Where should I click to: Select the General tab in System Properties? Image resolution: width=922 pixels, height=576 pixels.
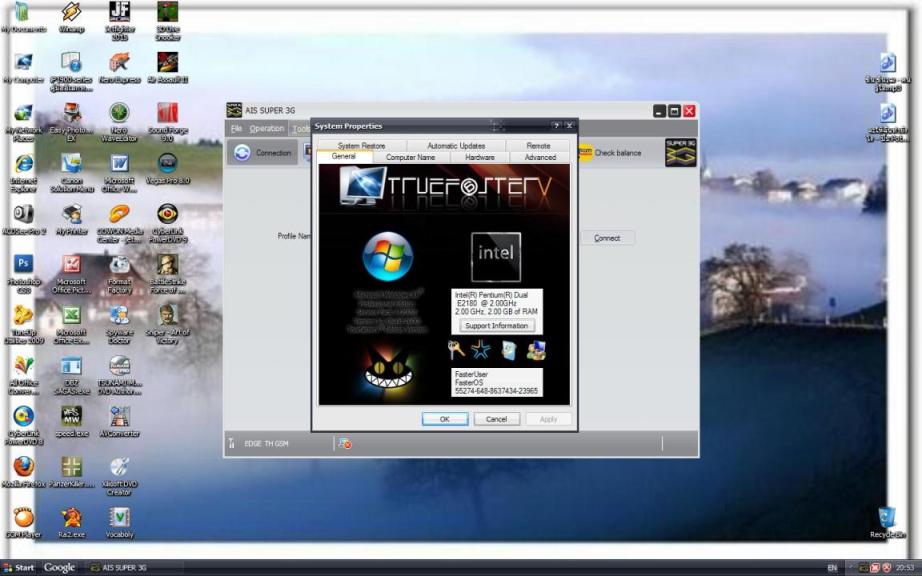point(344,156)
